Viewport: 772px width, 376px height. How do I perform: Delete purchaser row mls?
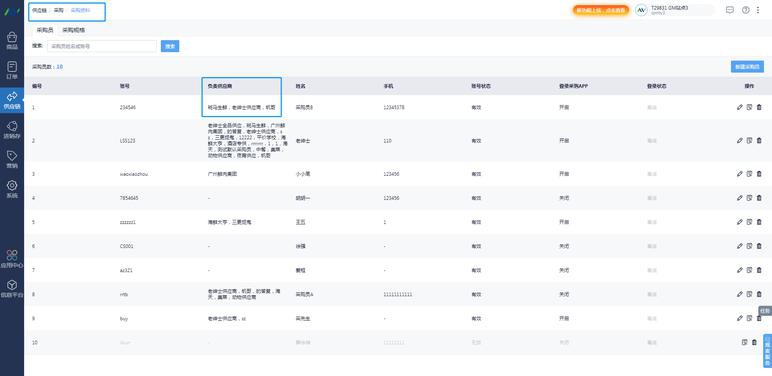pos(759,294)
